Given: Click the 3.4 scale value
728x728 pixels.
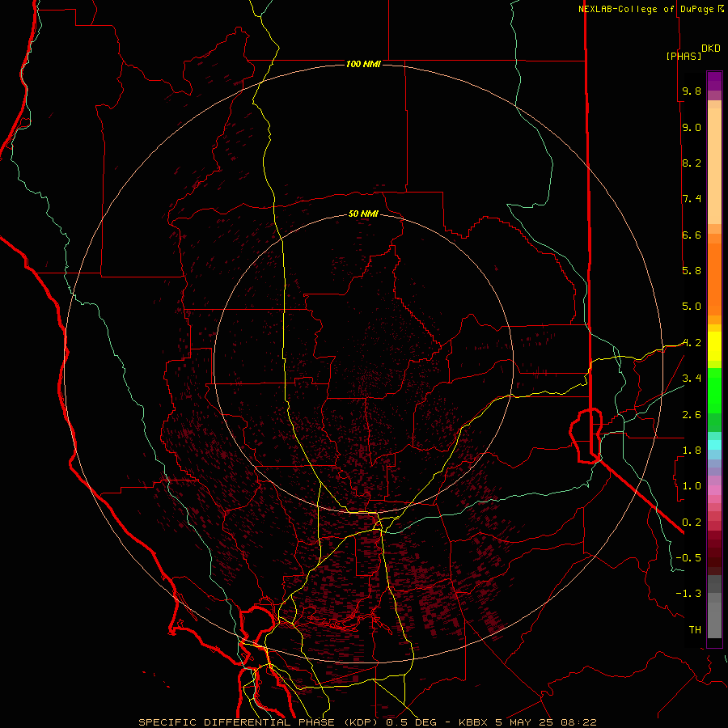Looking at the screenshot, I should [x=692, y=379].
